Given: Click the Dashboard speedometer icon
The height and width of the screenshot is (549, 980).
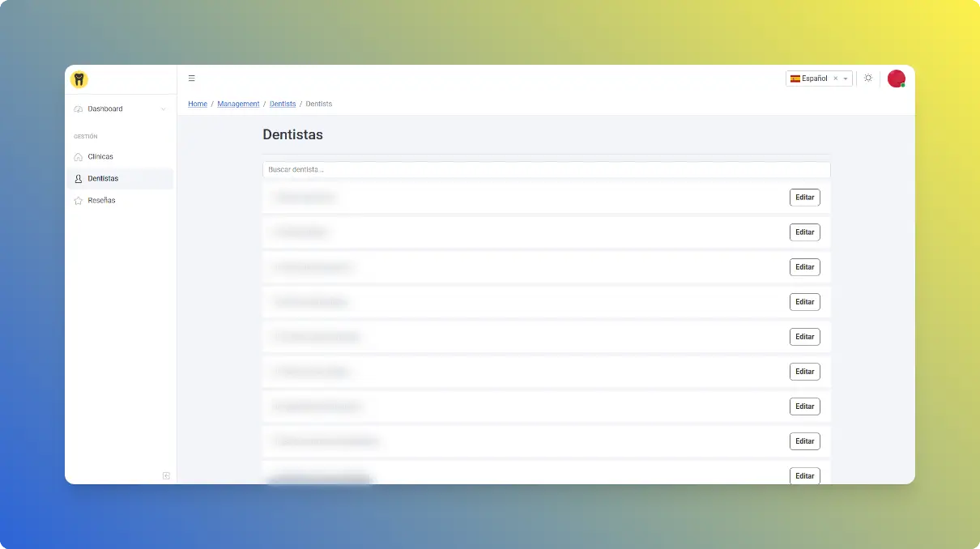Looking at the screenshot, I should coord(79,109).
